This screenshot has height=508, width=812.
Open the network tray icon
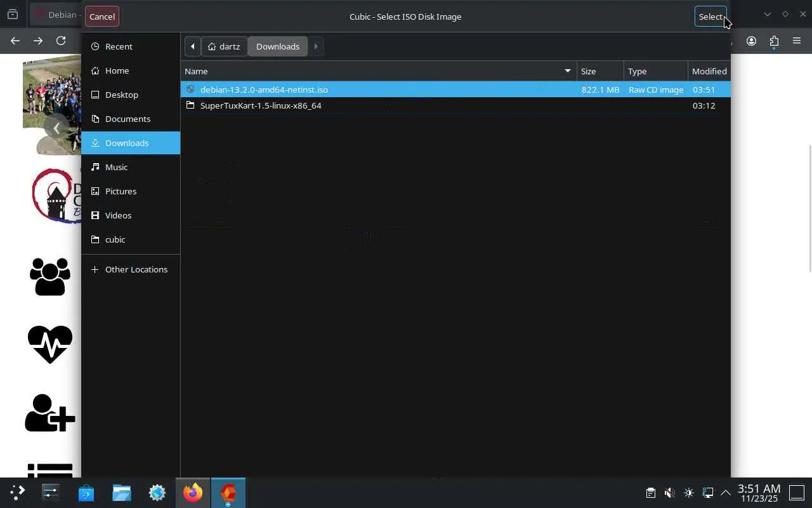click(x=708, y=493)
